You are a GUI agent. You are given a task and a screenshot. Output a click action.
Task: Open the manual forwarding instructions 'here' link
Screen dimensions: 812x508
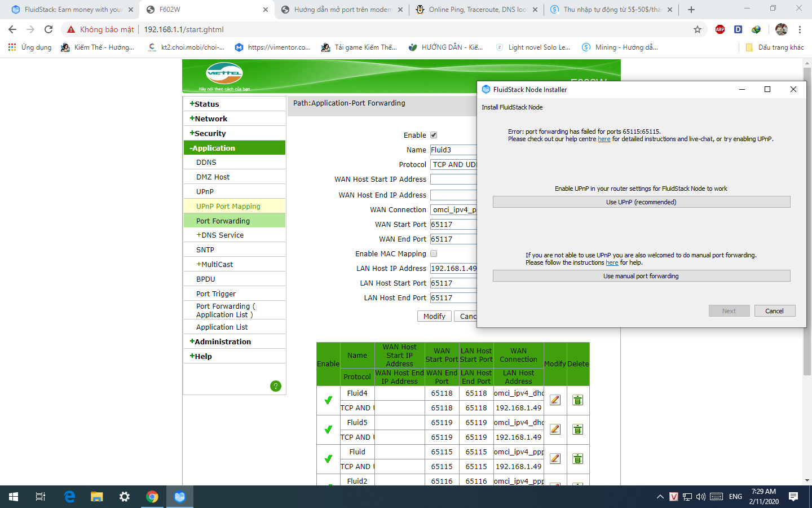coord(612,262)
